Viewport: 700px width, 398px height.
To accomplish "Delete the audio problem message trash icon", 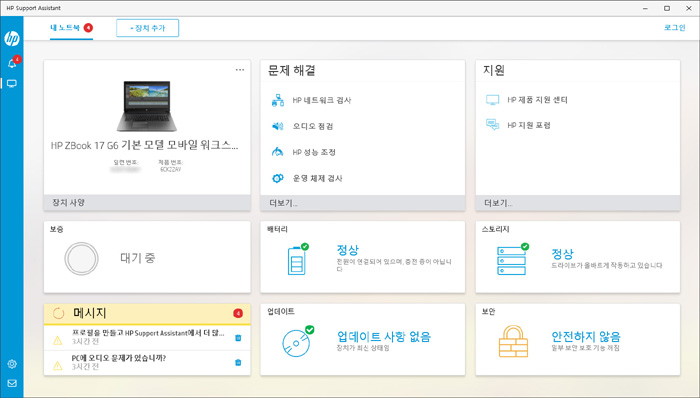I will pyautogui.click(x=238, y=363).
